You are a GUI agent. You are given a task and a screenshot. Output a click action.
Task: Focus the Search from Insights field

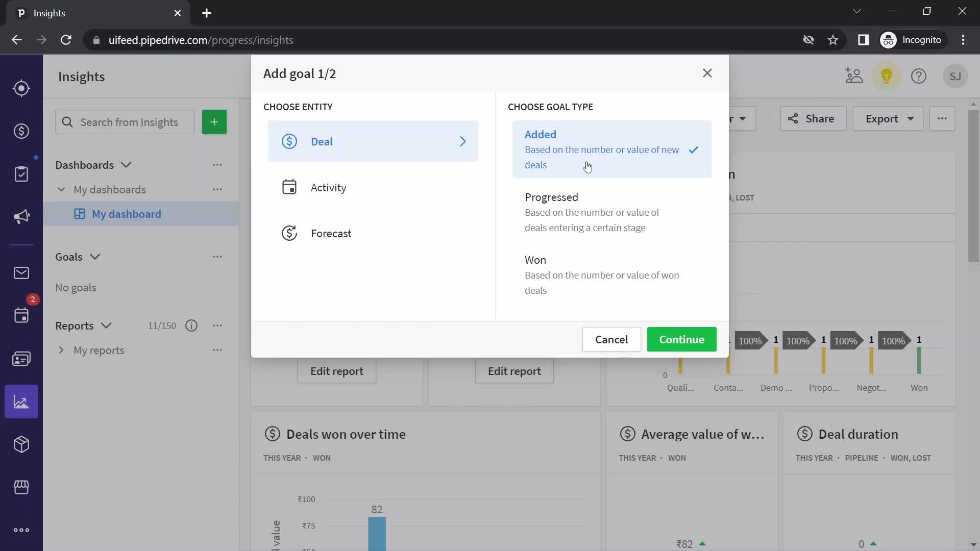(125, 122)
